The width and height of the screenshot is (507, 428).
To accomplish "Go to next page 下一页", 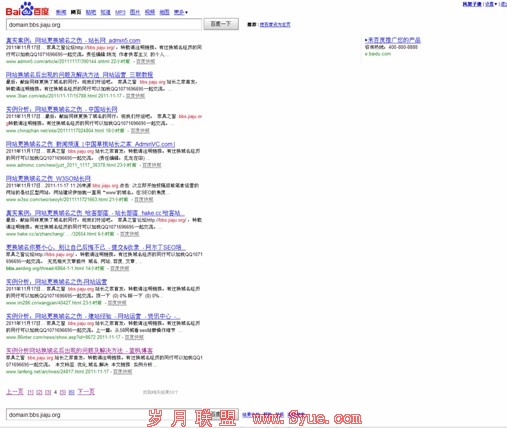I will [x=86, y=392].
